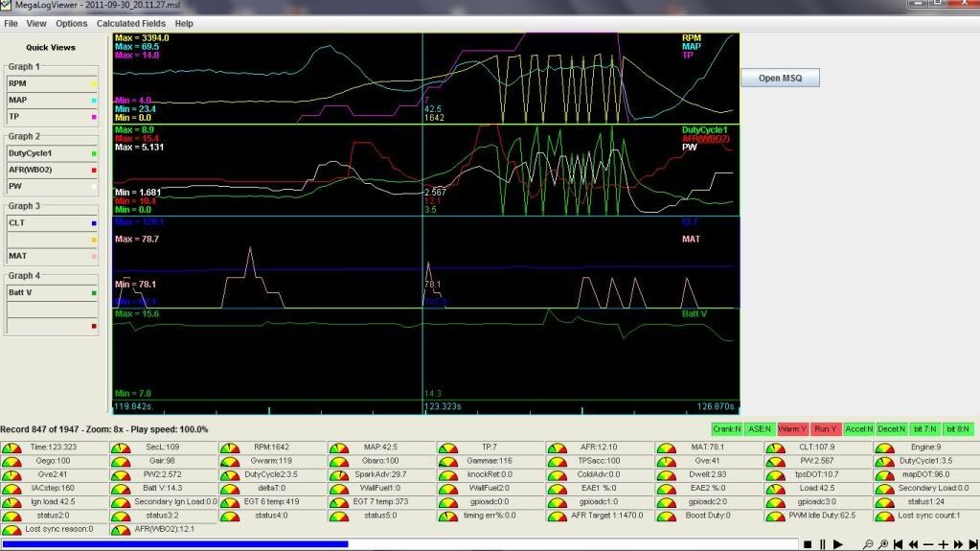This screenshot has height=551, width=980.
Task: Click the gauge icon beside MAP:42.5
Action: [339, 448]
